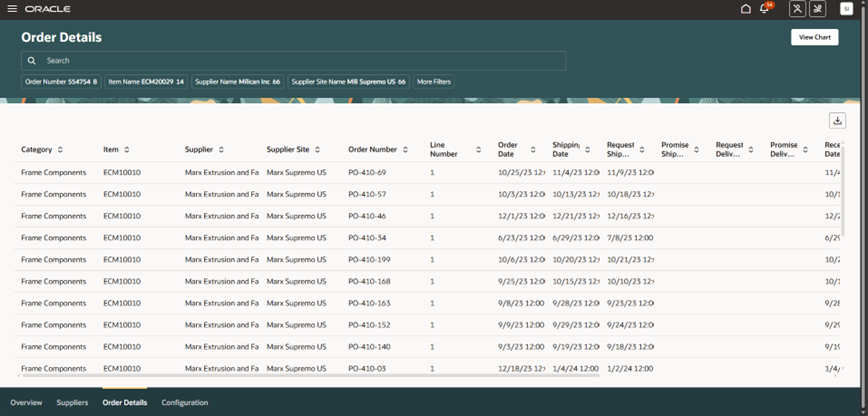This screenshot has height=416, width=868.
Task: Sort by the Supplier column
Action: [x=221, y=150]
